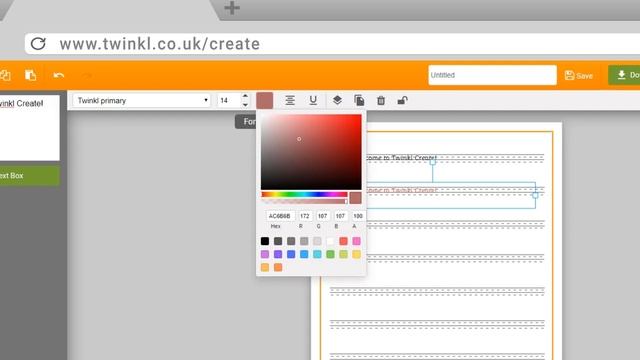Delete element with trash icon
The height and width of the screenshot is (360, 640).
(381, 100)
